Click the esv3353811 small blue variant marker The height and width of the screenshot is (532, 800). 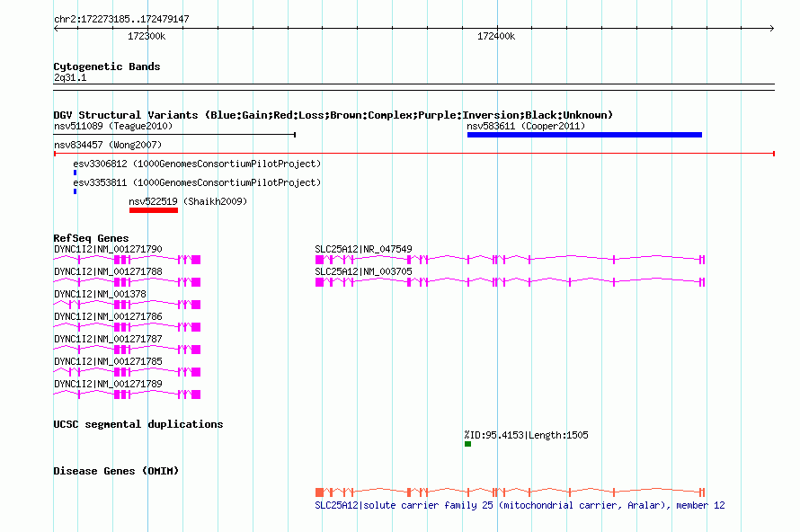[x=75, y=191]
